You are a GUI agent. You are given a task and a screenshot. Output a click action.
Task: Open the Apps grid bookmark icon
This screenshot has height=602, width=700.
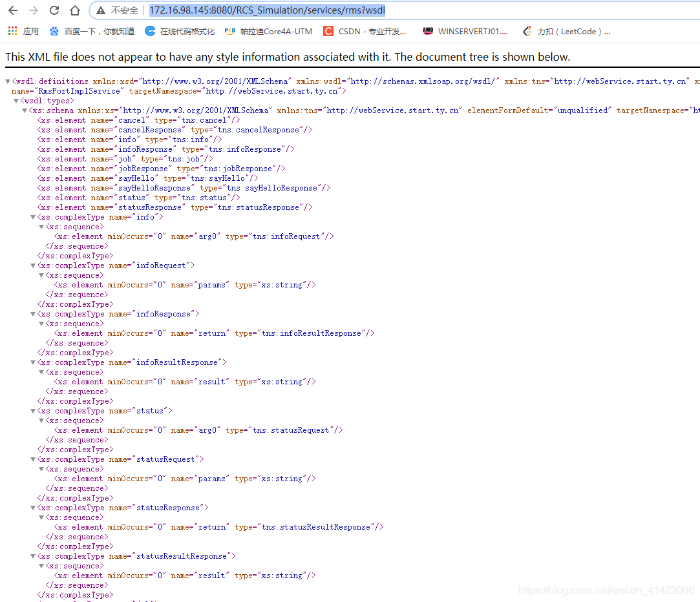(x=12, y=31)
